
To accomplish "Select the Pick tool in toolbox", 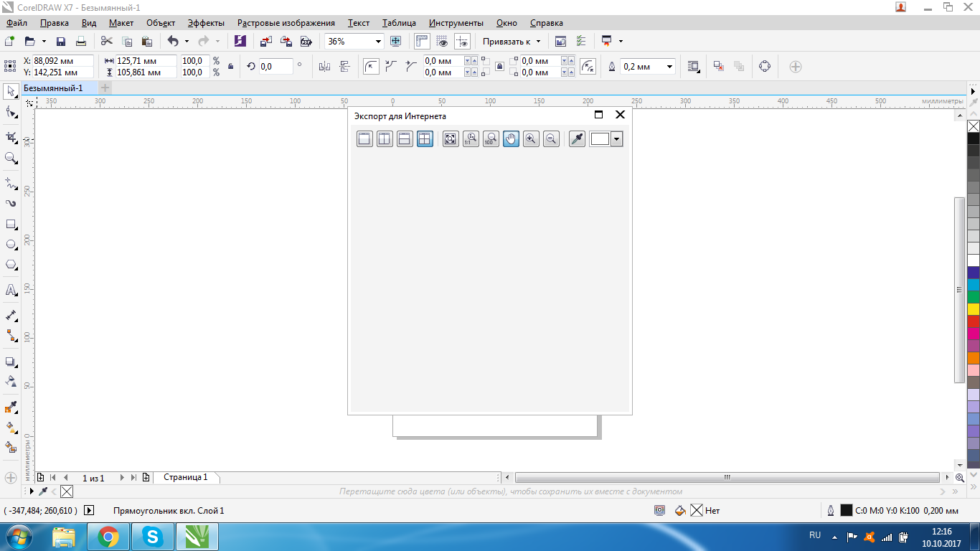I will (x=11, y=91).
